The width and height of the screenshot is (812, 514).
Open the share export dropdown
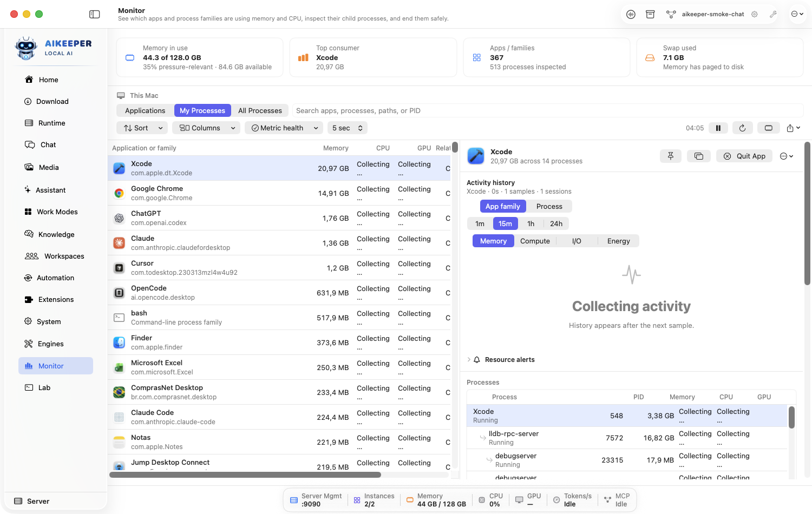(x=794, y=128)
